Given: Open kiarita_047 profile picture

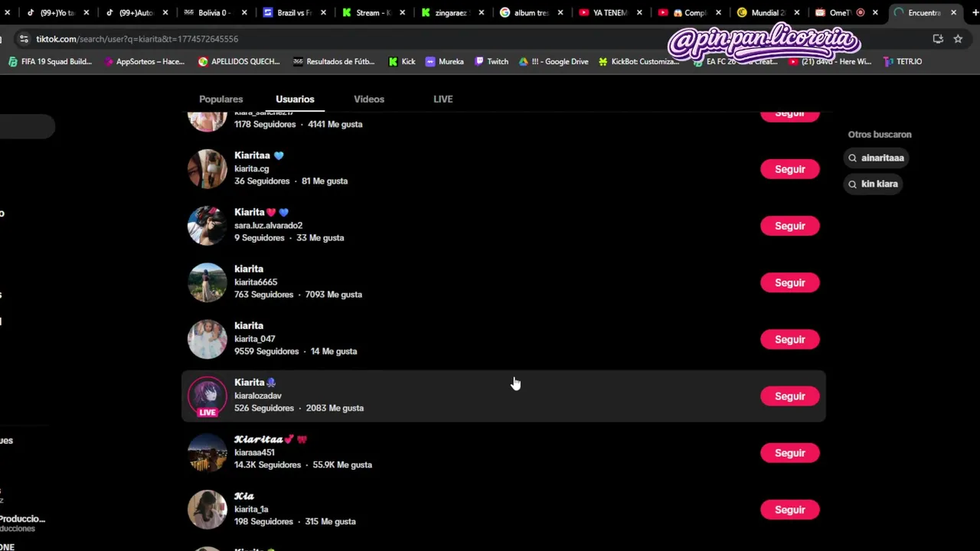Looking at the screenshot, I should click(207, 338).
